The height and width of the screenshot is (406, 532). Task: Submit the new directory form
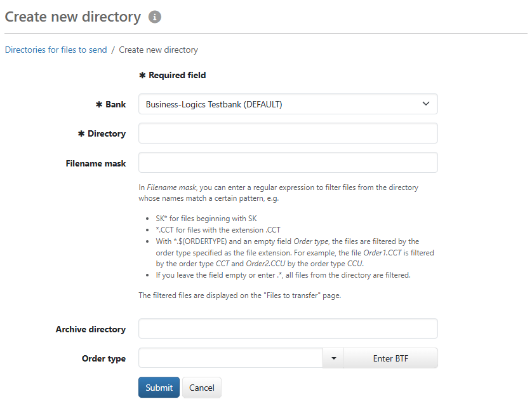click(x=159, y=388)
